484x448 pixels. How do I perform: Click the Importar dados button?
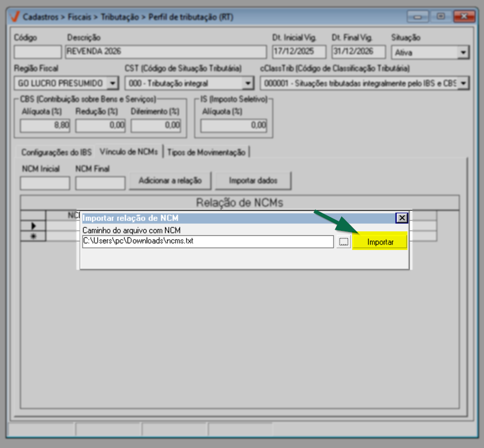coord(253,181)
